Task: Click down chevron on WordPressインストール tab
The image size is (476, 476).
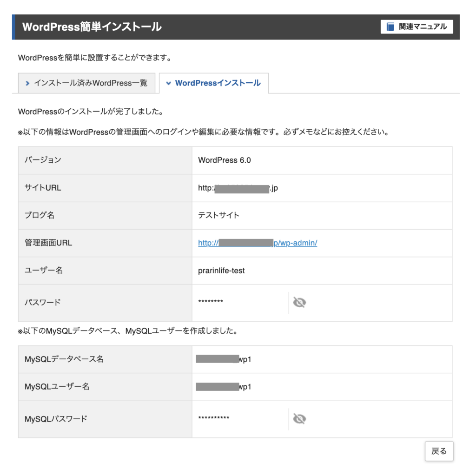Action: pyautogui.click(x=168, y=83)
